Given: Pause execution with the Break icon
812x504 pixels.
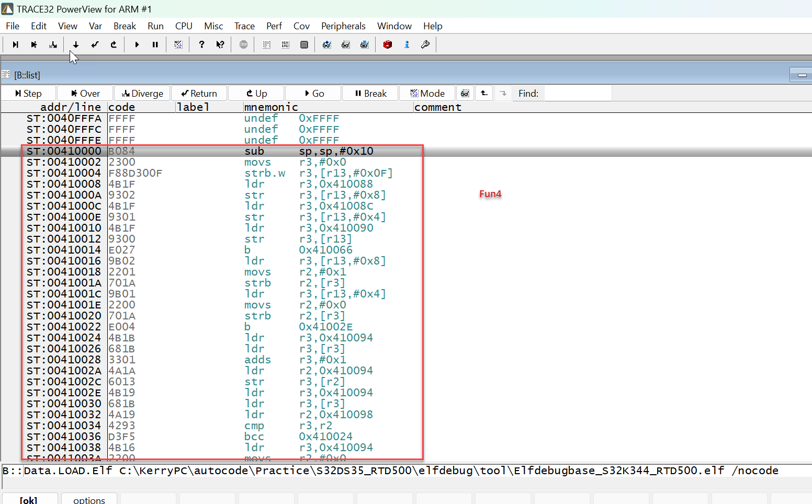Looking at the screenshot, I should point(155,44).
